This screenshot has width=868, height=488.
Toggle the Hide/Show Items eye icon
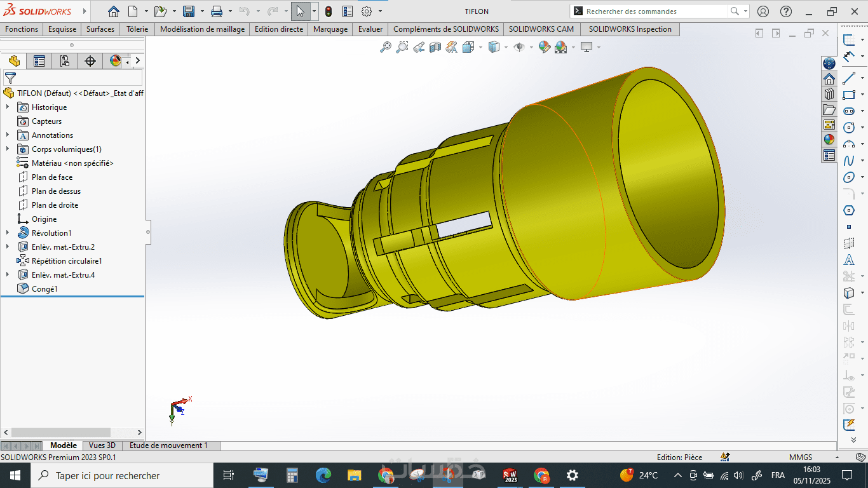(x=519, y=47)
